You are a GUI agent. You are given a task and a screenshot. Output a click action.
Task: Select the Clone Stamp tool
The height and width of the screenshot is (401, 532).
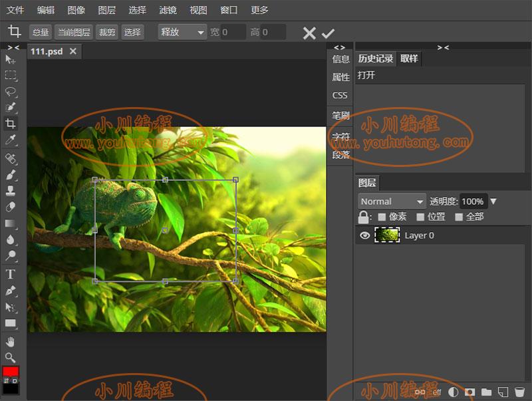pyautogui.click(x=10, y=191)
